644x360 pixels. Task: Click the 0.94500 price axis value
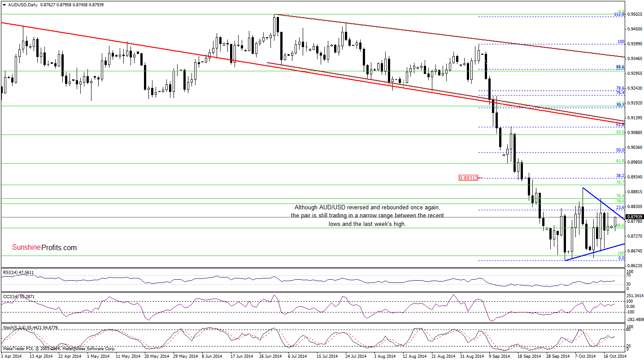[x=634, y=29]
